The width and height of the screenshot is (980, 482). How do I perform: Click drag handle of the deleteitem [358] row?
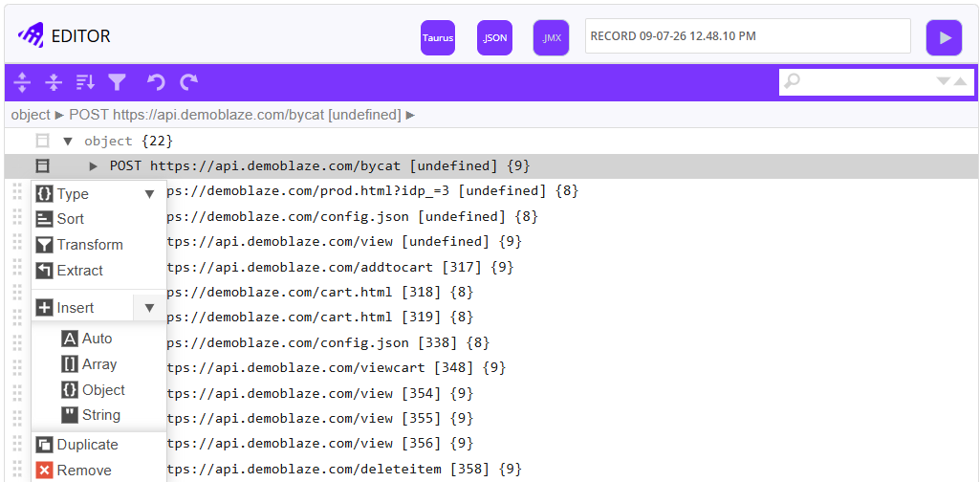[17, 469]
